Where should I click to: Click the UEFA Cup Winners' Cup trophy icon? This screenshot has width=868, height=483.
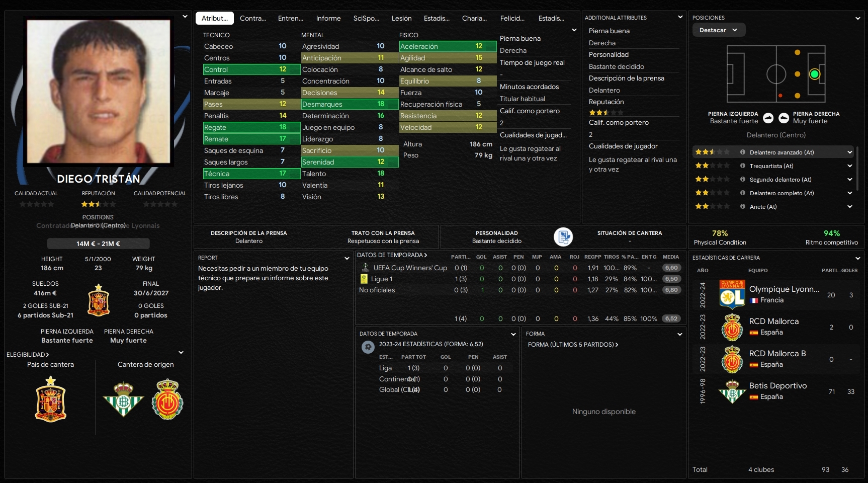[365, 268]
